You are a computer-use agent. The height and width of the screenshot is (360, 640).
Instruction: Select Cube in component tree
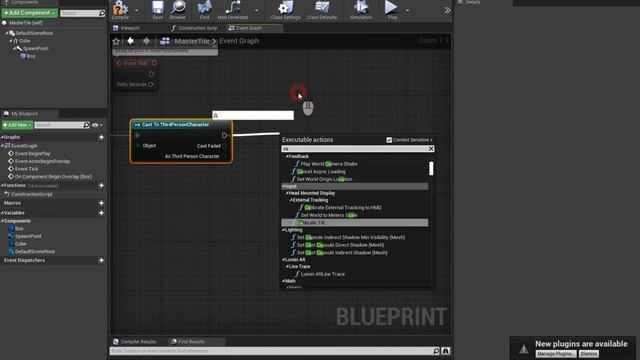(x=24, y=41)
